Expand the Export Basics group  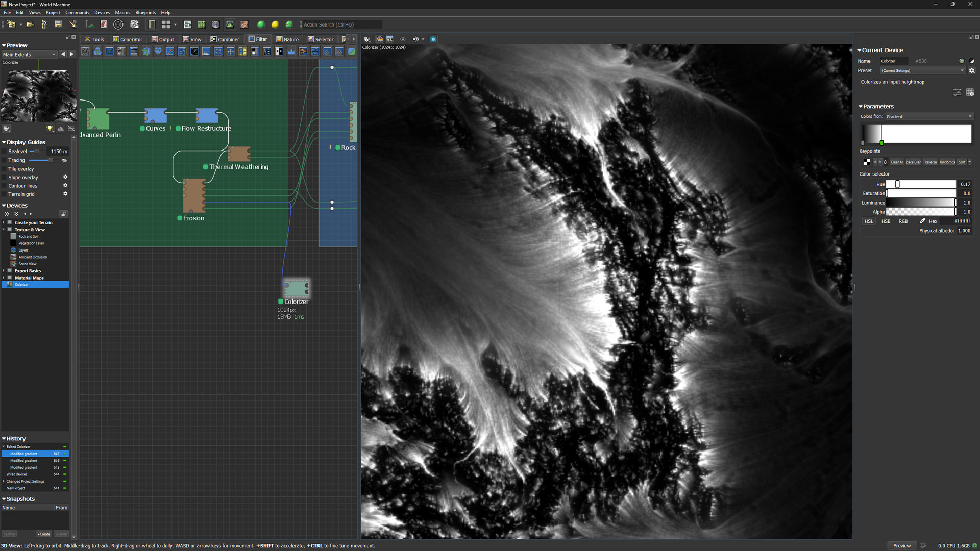4,271
